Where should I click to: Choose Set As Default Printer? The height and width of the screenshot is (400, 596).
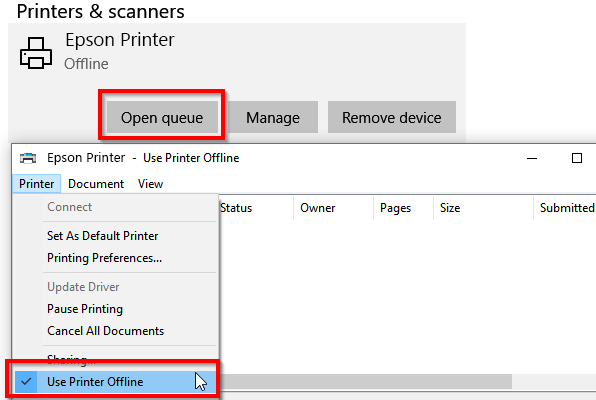coord(116,236)
